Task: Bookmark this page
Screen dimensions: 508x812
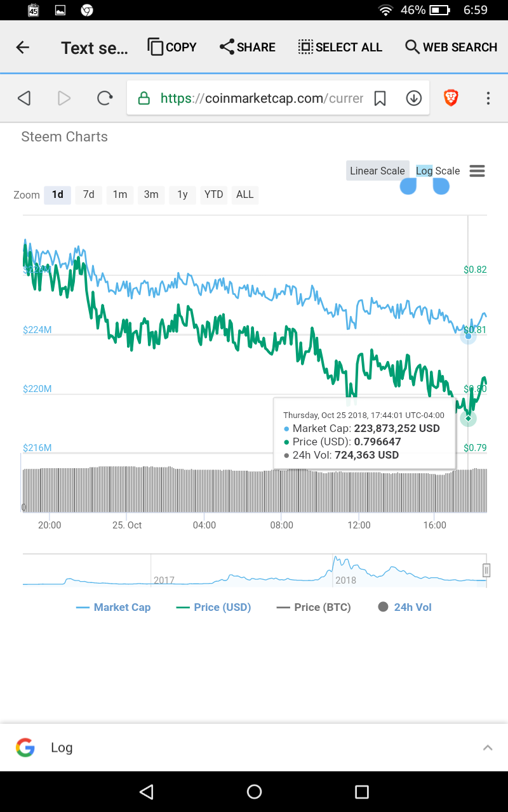Action: tap(380, 98)
